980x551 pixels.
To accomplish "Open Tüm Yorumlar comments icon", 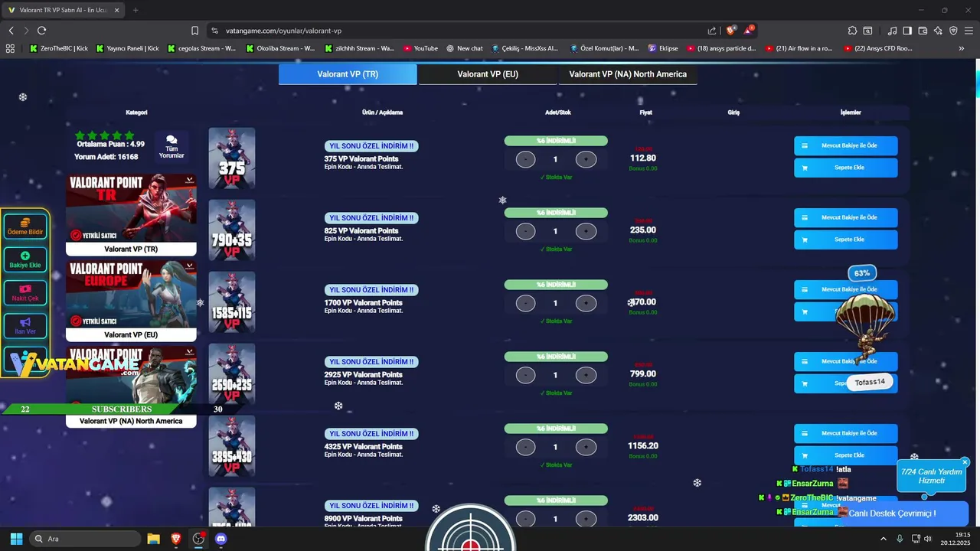I will 171,146.
